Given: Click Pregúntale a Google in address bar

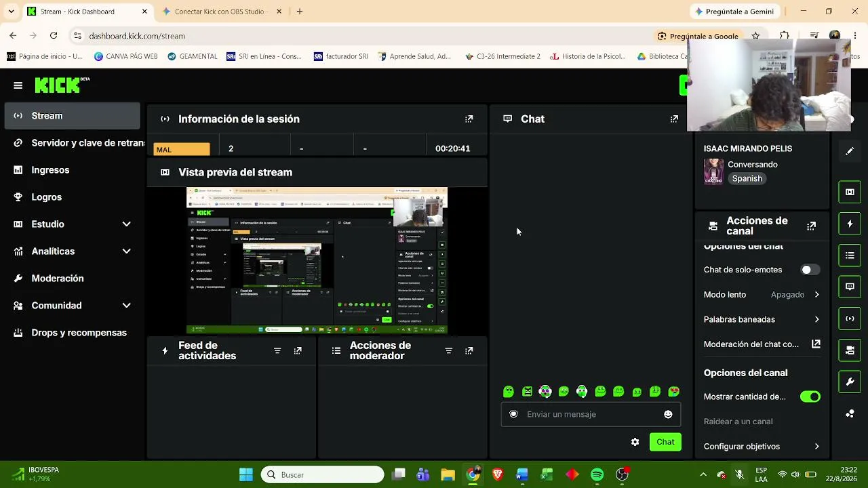Looking at the screenshot, I should tap(698, 36).
